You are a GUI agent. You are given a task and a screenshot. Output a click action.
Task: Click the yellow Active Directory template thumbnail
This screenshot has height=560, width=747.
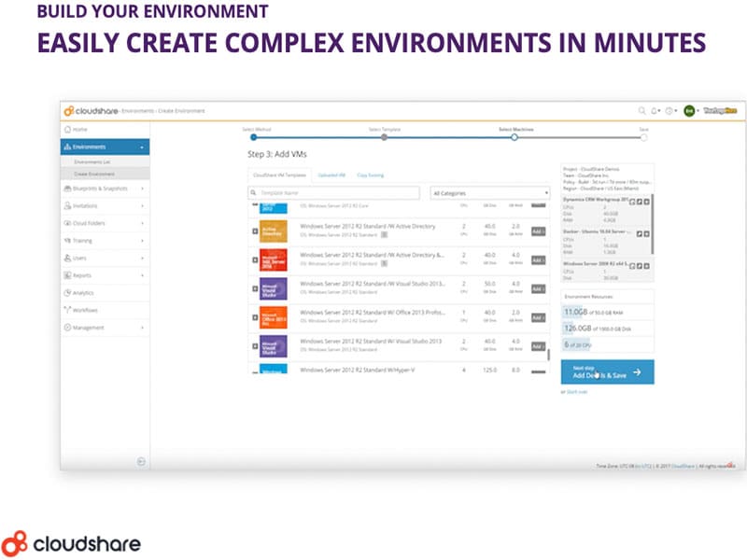273,231
